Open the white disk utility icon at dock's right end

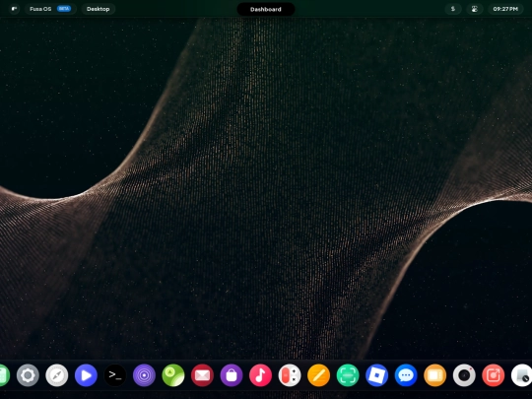(522, 375)
